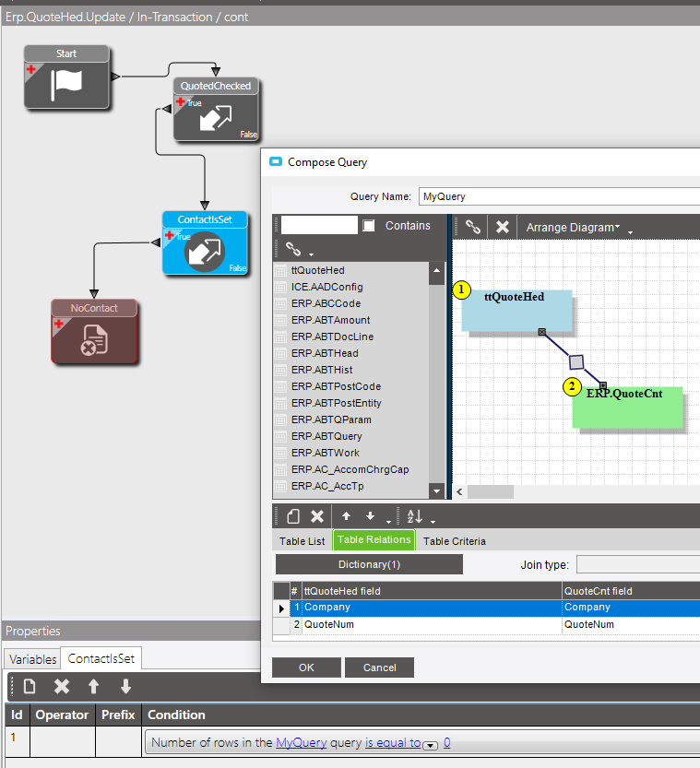Click in the Query Name field
700x768 pixels.
tap(559, 196)
